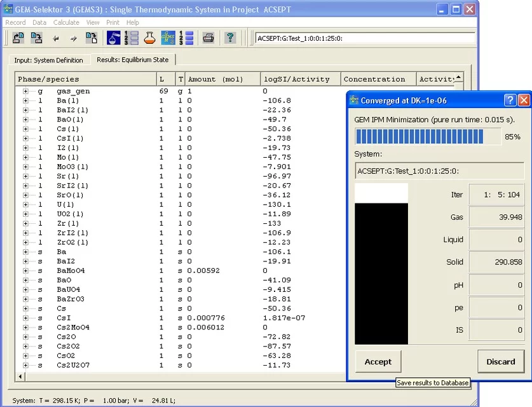This screenshot has width=532, height=407.
Task: Click the Iter value field
Action: tap(496, 195)
